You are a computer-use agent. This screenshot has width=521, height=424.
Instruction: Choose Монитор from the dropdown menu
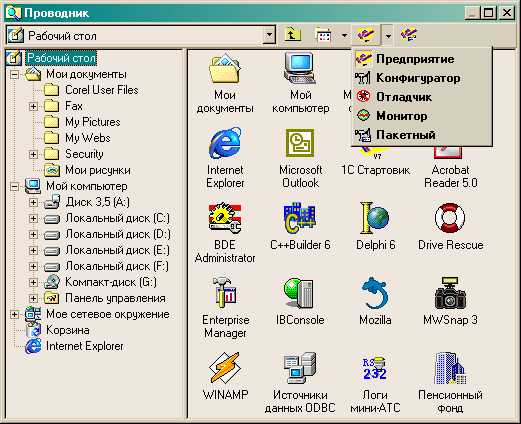click(421, 116)
